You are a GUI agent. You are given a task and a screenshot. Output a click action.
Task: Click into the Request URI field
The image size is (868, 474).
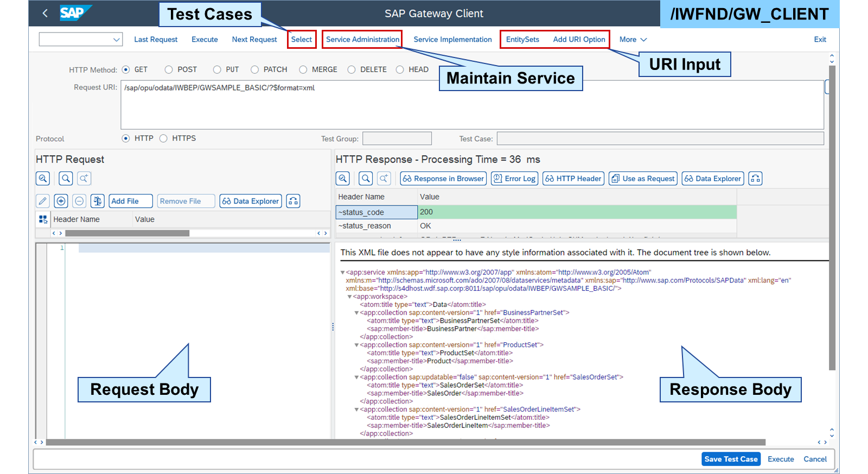(472, 105)
